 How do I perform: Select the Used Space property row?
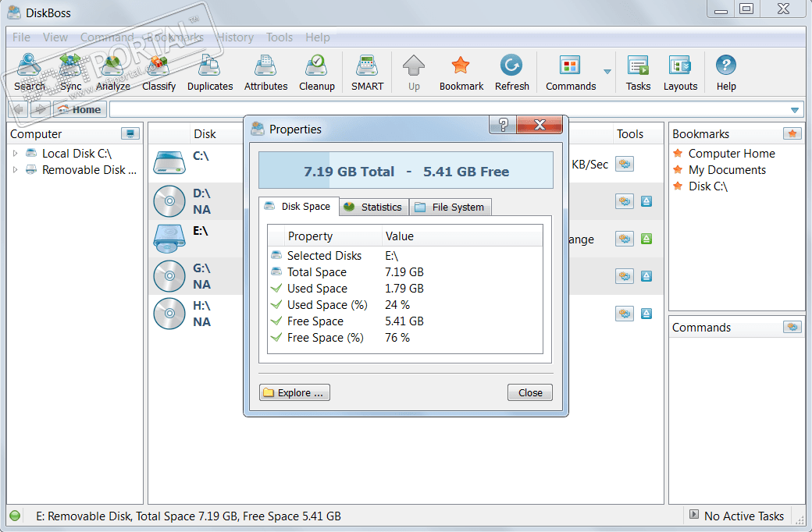click(x=405, y=289)
